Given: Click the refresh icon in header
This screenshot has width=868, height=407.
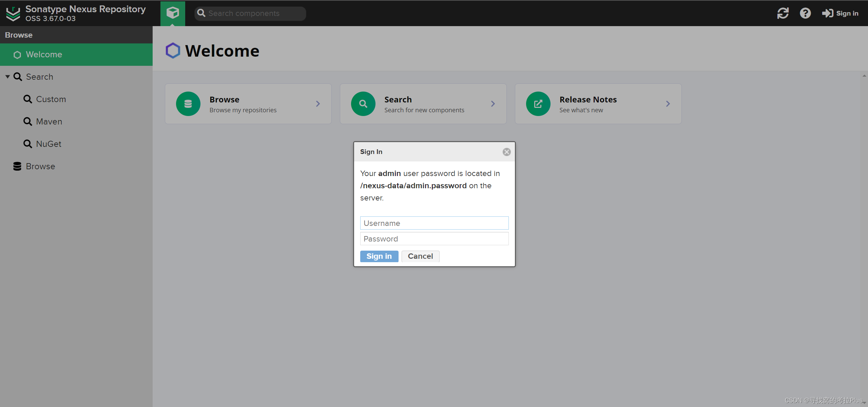Looking at the screenshot, I should pyautogui.click(x=783, y=13).
